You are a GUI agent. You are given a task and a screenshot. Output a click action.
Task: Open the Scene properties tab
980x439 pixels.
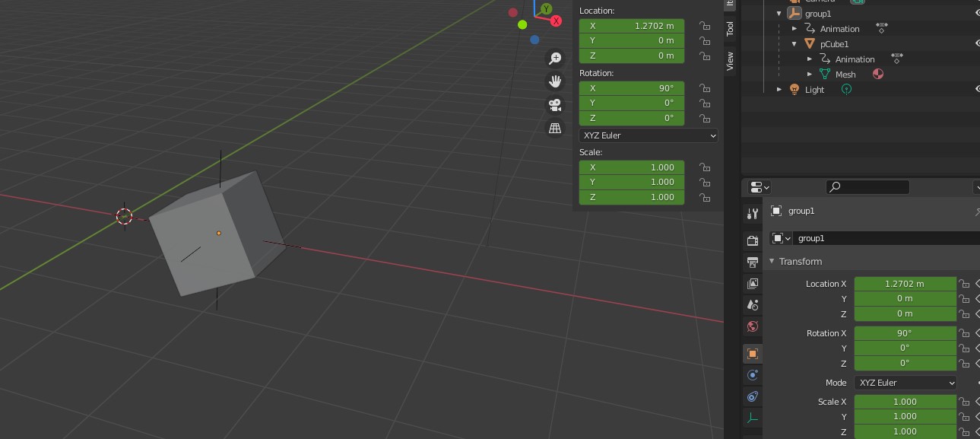[753, 305]
